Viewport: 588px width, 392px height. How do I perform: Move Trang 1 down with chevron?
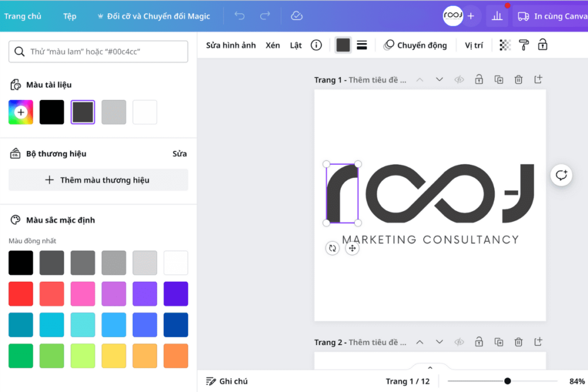pyautogui.click(x=439, y=79)
